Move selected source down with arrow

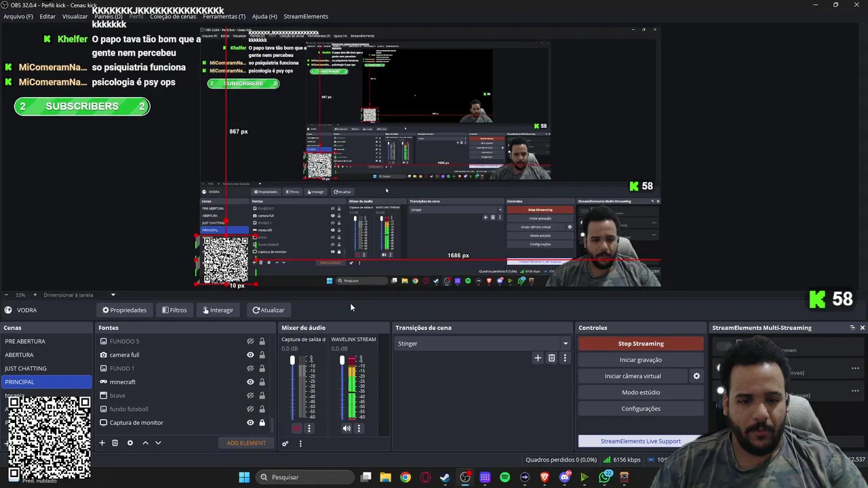click(x=158, y=443)
